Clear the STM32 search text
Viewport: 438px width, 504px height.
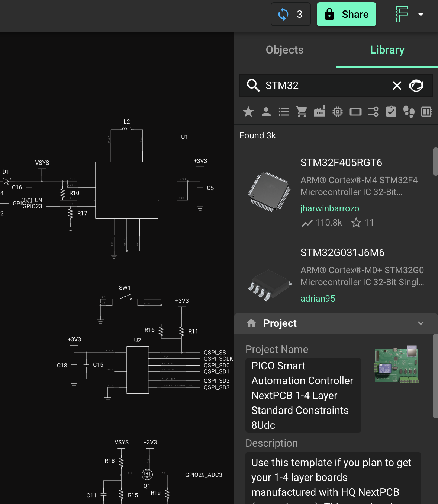pos(397,86)
